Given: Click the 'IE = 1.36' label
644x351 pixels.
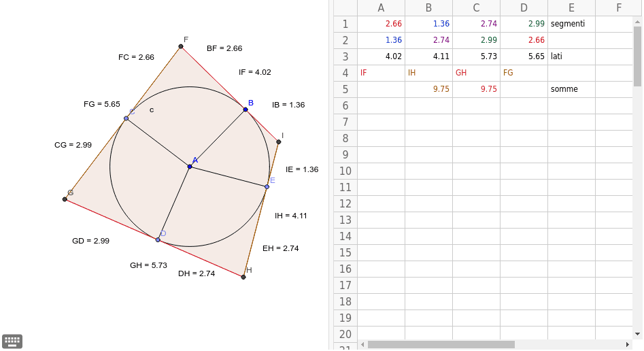Looking at the screenshot, I should click(x=302, y=169).
